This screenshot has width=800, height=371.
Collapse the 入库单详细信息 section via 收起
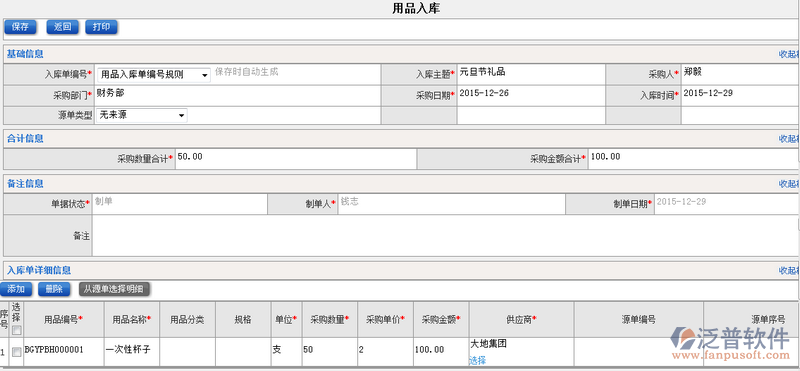pyautogui.click(x=789, y=270)
